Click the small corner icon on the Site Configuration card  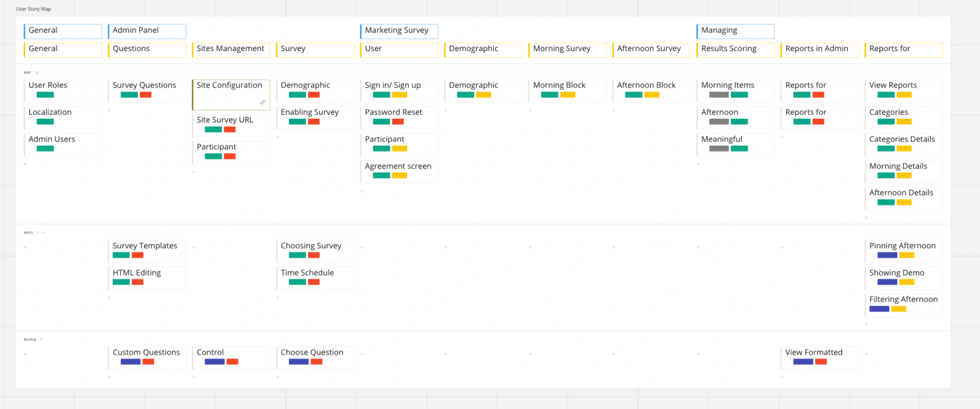point(262,102)
